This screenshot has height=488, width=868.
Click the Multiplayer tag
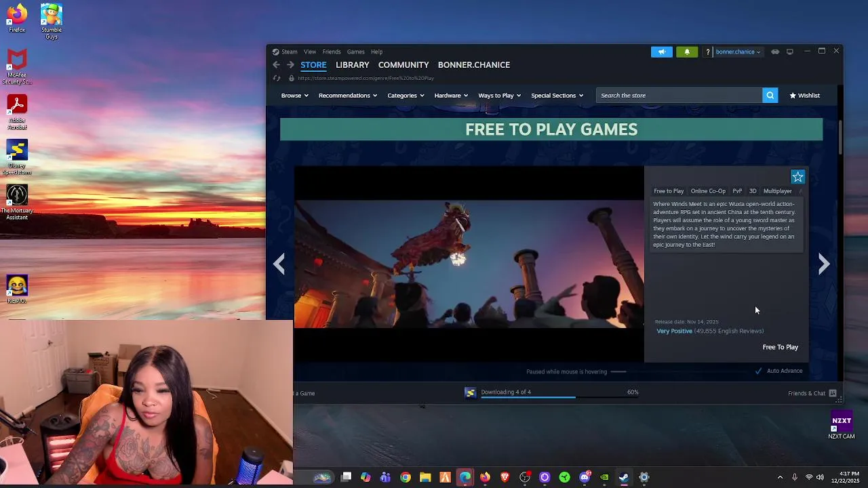click(x=778, y=191)
